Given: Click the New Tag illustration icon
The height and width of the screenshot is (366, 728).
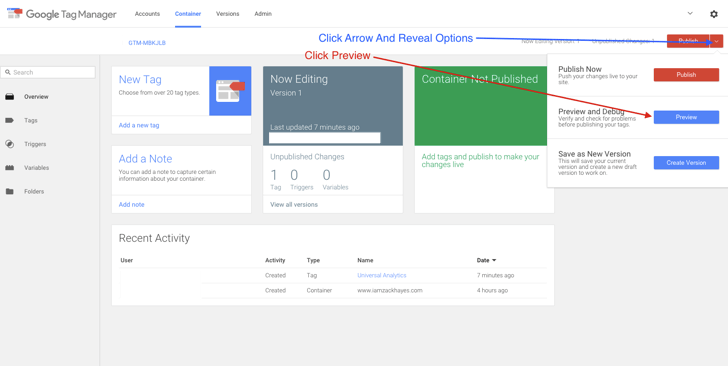Looking at the screenshot, I should [x=230, y=91].
